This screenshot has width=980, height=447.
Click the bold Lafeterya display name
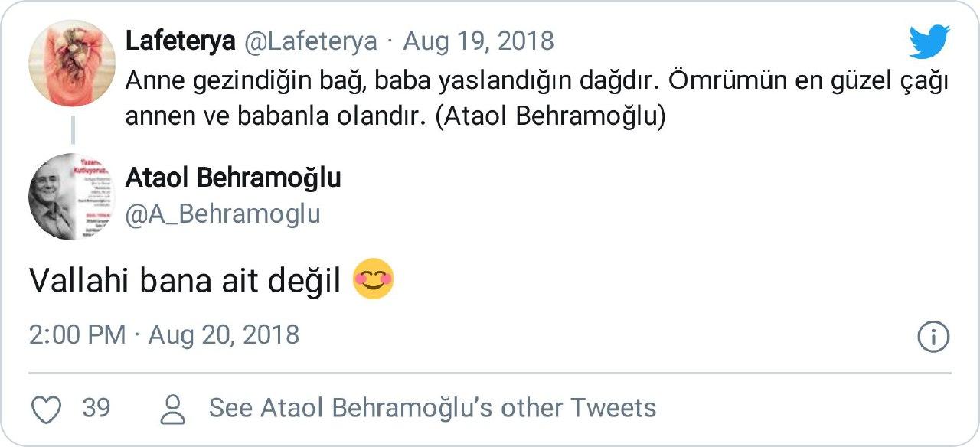click(x=179, y=41)
